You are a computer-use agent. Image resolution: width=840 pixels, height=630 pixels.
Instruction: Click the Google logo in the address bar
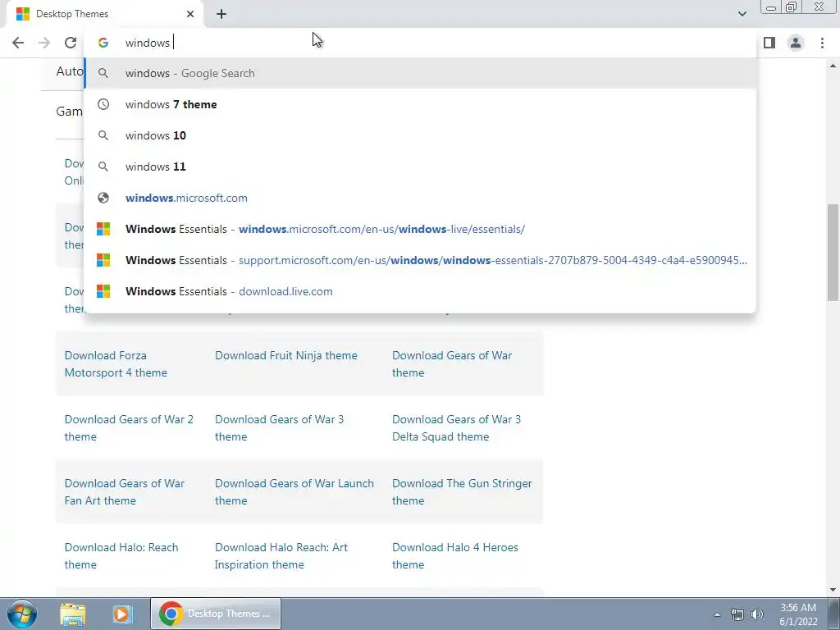click(103, 43)
